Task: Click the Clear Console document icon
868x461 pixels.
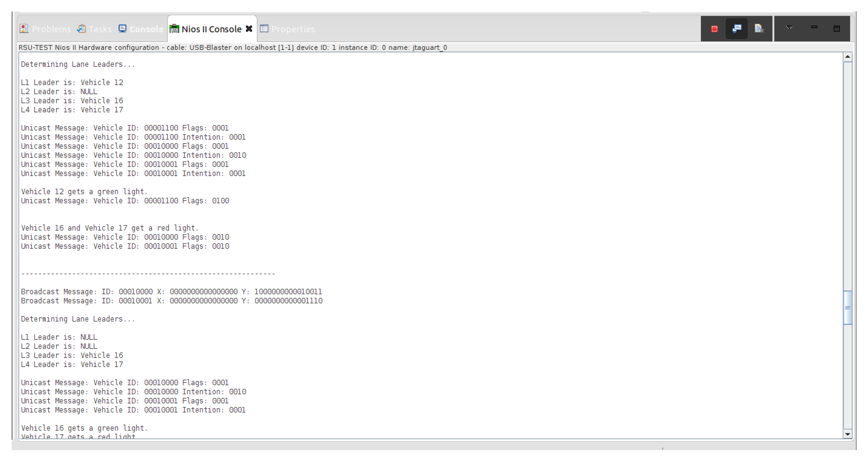Action: tap(759, 29)
